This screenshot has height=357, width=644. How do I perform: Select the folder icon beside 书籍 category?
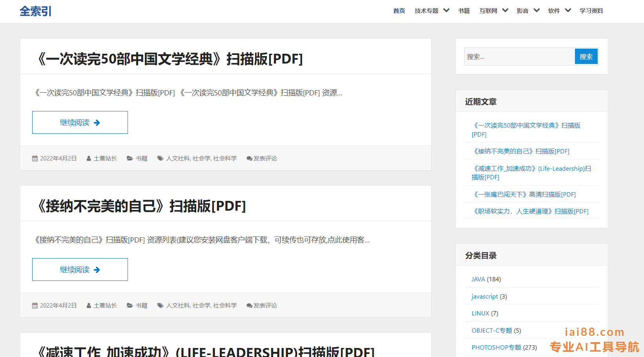click(130, 158)
